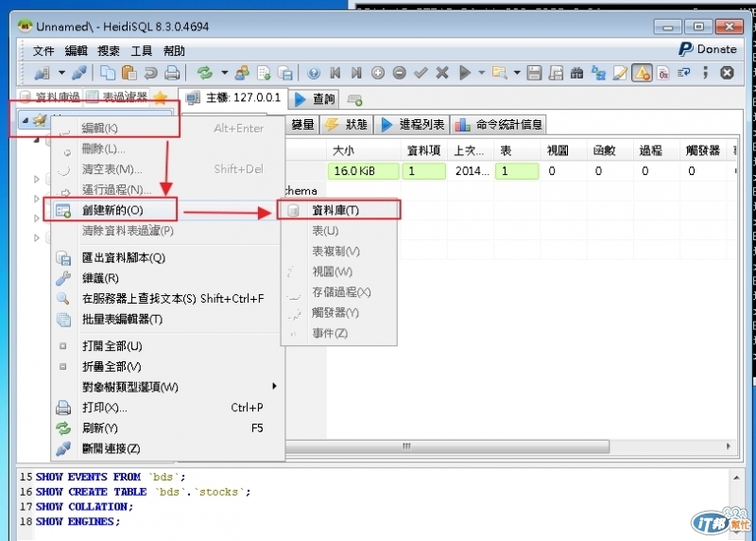Open the 搜索 menu
This screenshot has height=541, width=756.
pyautogui.click(x=109, y=51)
